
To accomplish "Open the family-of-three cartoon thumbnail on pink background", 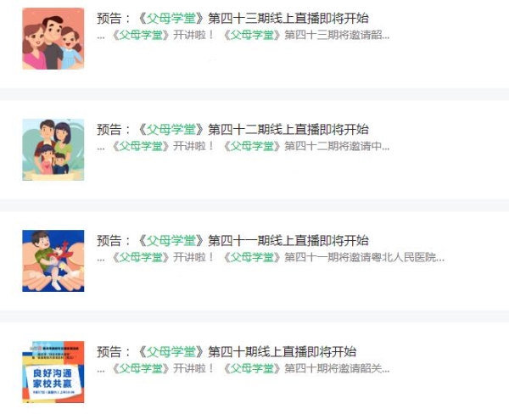I will pos(53,39).
